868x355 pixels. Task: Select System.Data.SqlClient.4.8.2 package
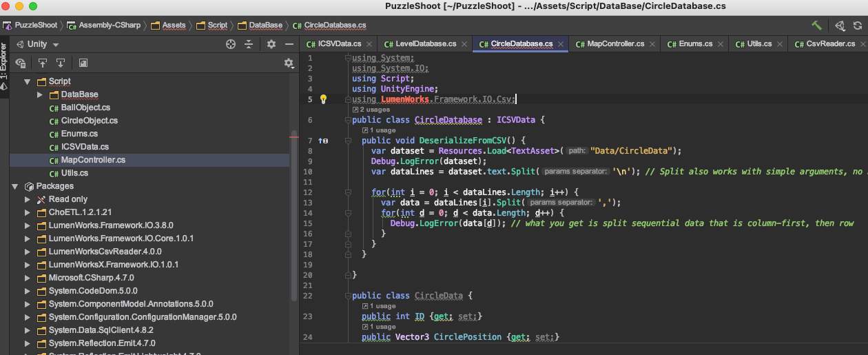[101, 330]
